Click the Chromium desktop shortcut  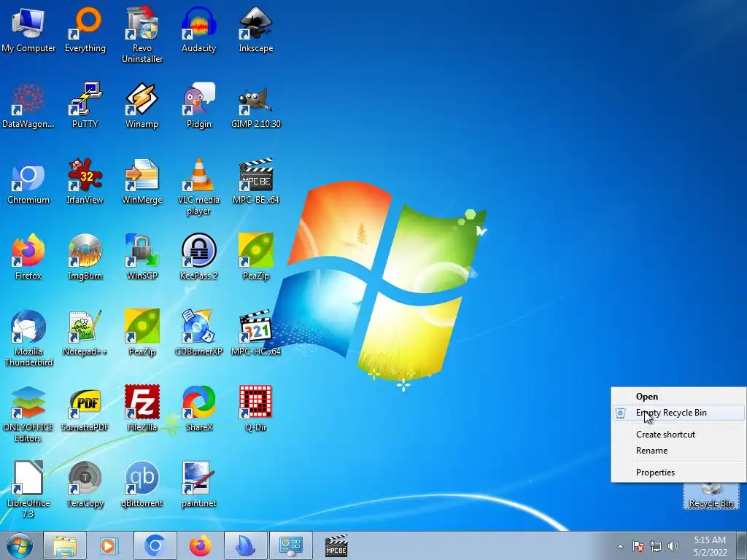click(x=28, y=181)
